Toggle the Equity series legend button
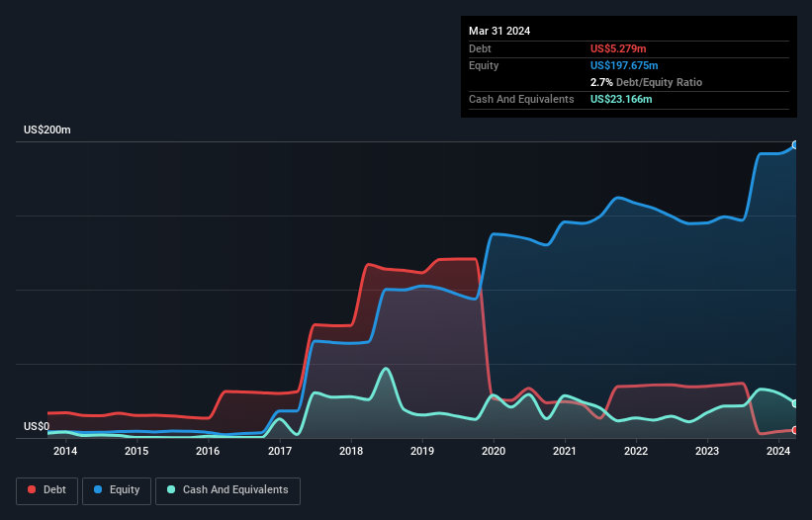812x520 pixels. (x=117, y=490)
